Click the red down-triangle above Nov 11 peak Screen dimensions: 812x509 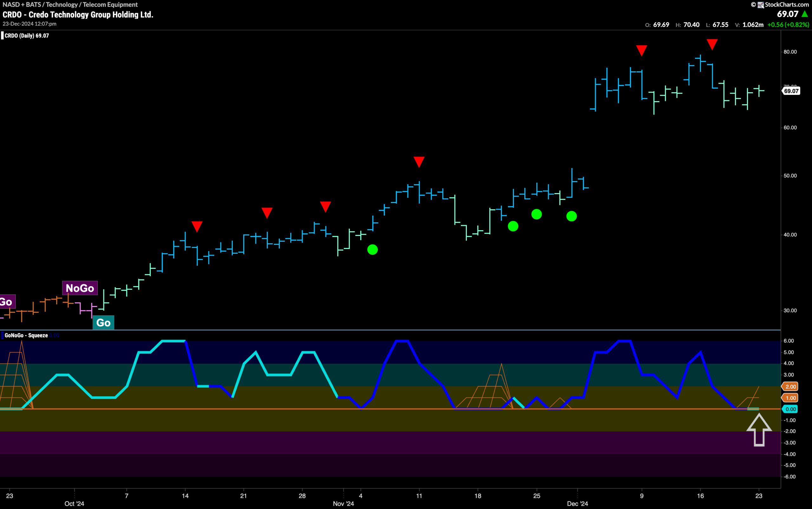tap(419, 162)
